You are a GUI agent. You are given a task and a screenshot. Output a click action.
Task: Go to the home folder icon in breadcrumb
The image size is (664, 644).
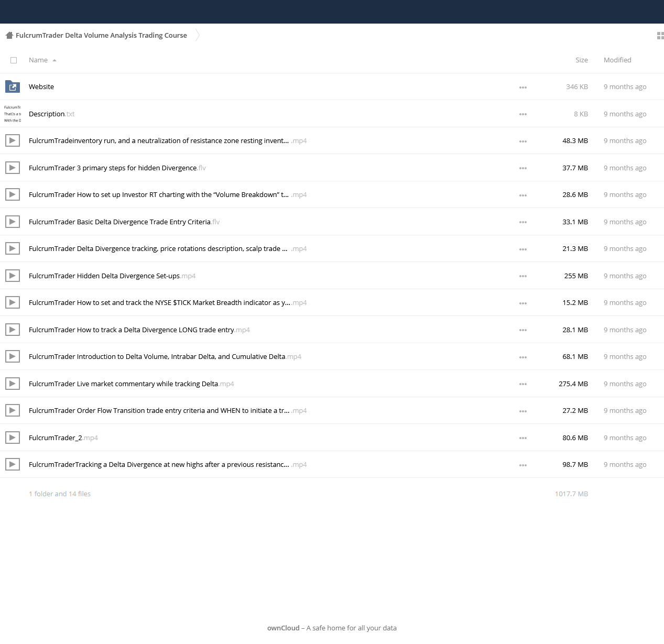[9, 35]
